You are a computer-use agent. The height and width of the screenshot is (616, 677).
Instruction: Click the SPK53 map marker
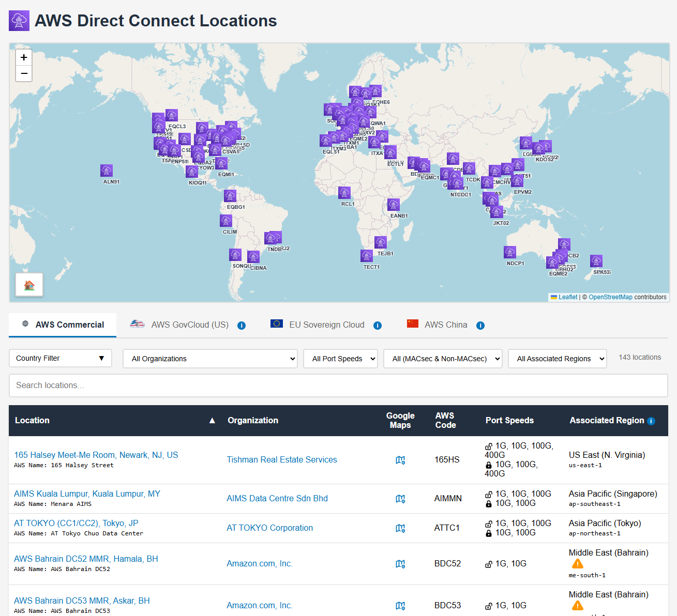pos(596,261)
